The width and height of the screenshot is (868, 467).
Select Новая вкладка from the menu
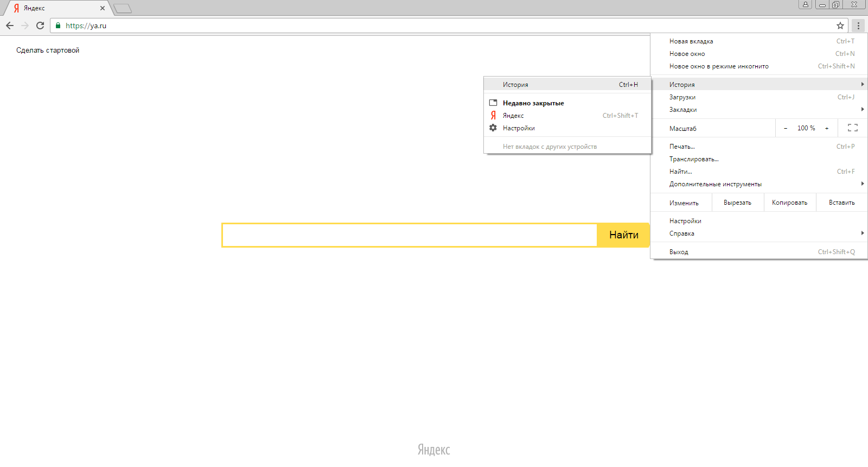[x=759, y=41]
